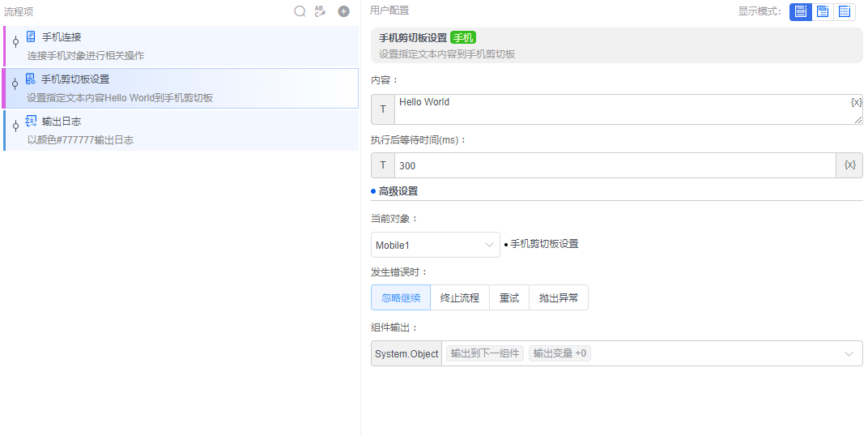Click the 用户配置 panel title

pyautogui.click(x=389, y=11)
